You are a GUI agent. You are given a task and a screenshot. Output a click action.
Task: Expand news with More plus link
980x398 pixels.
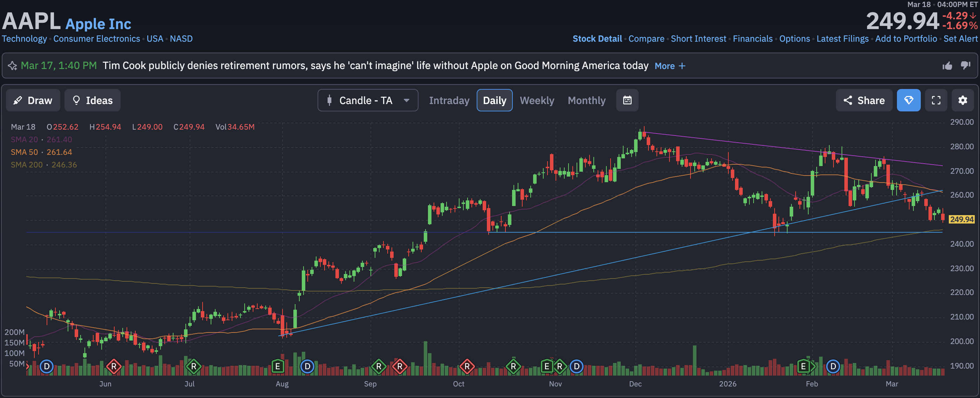pyautogui.click(x=669, y=66)
